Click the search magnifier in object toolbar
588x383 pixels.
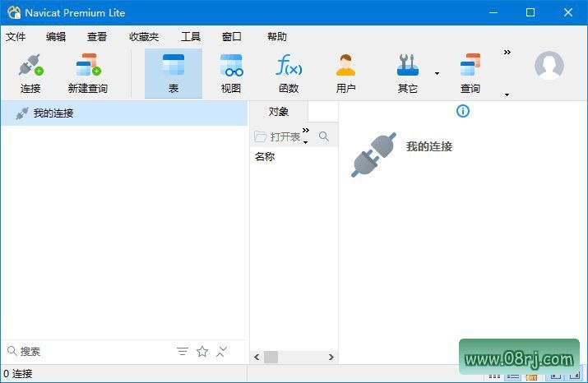click(x=324, y=136)
